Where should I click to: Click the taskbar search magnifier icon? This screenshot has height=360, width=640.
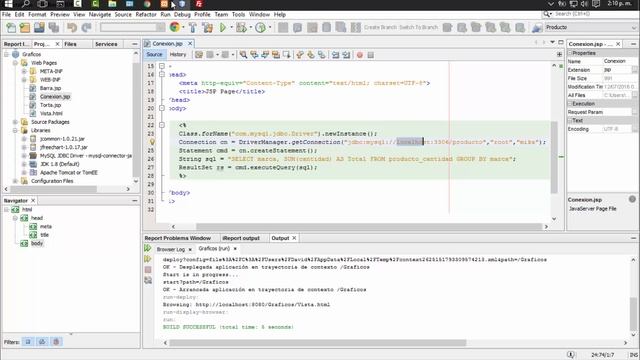[x=25, y=4]
